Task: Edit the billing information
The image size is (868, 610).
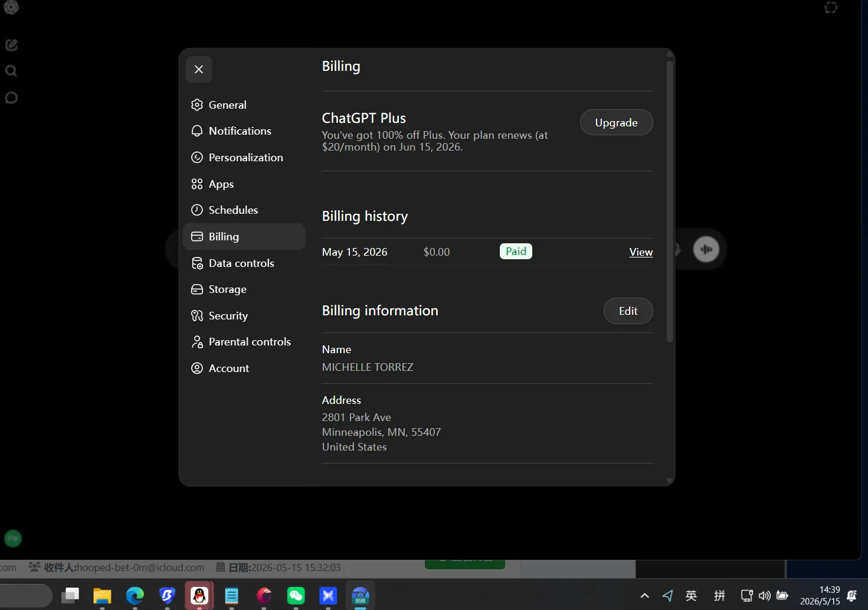Action: point(628,311)
